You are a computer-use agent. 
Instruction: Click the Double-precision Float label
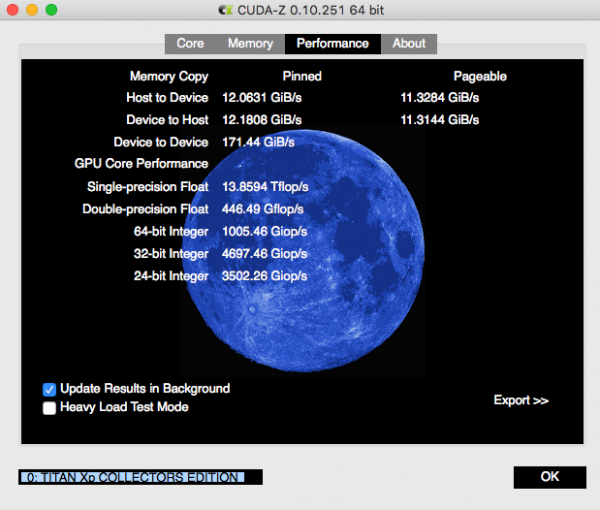click(146, 210)
